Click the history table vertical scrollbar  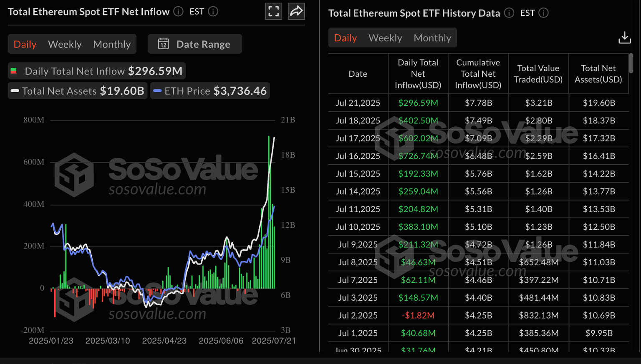(x=631, y=63)
